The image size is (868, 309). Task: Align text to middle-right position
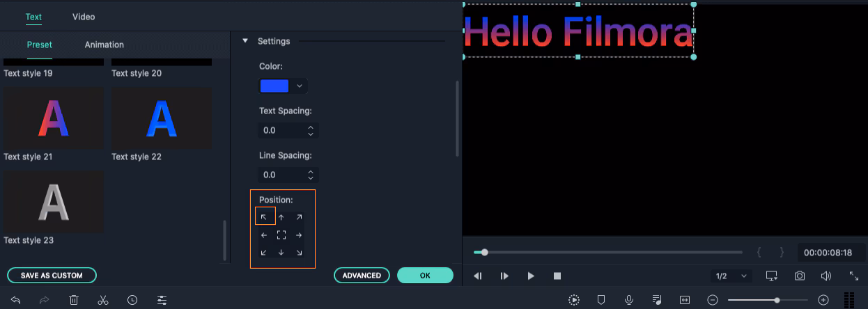coord(298,235)
